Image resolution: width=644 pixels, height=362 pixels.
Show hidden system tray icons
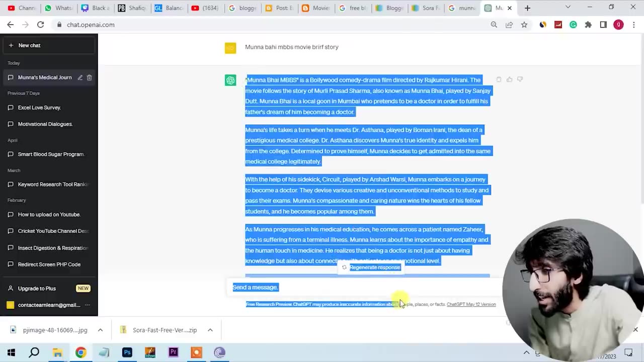pos(526,353)
